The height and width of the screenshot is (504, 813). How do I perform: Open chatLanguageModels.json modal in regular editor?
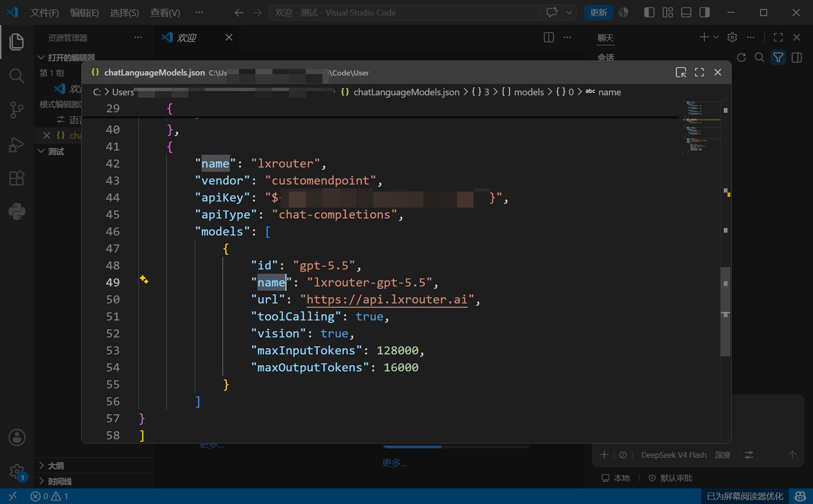(x=681, y=72)
